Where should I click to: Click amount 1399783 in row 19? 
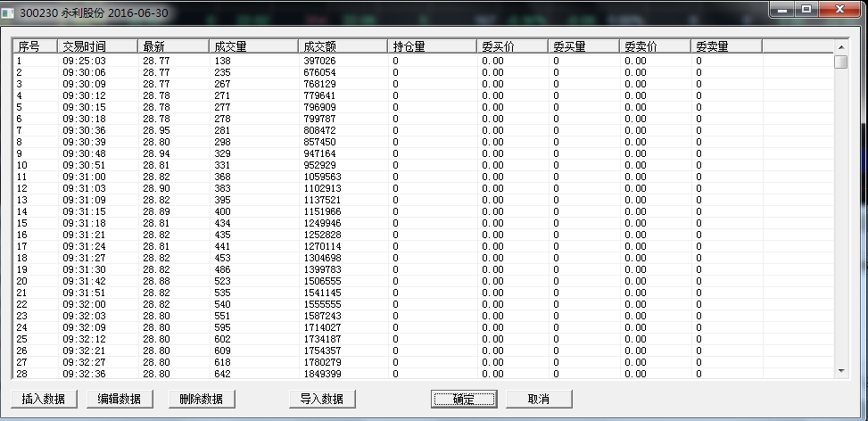click(x=322, y=270)
